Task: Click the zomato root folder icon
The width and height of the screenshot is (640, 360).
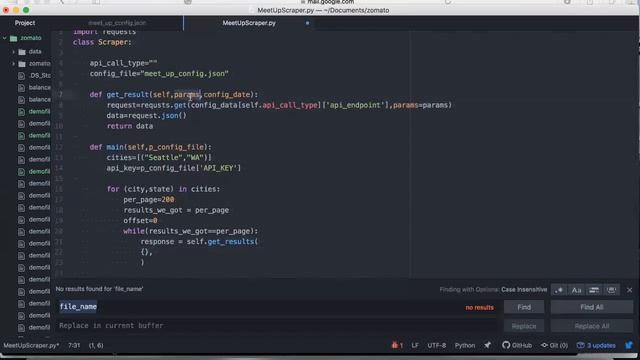Action: 13,38
